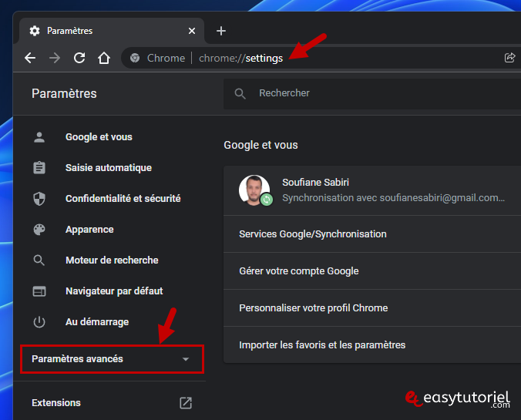Screen dimensions: 521x420
Task: Open Saisie automatique section
Action: click(x=109, y=168)
